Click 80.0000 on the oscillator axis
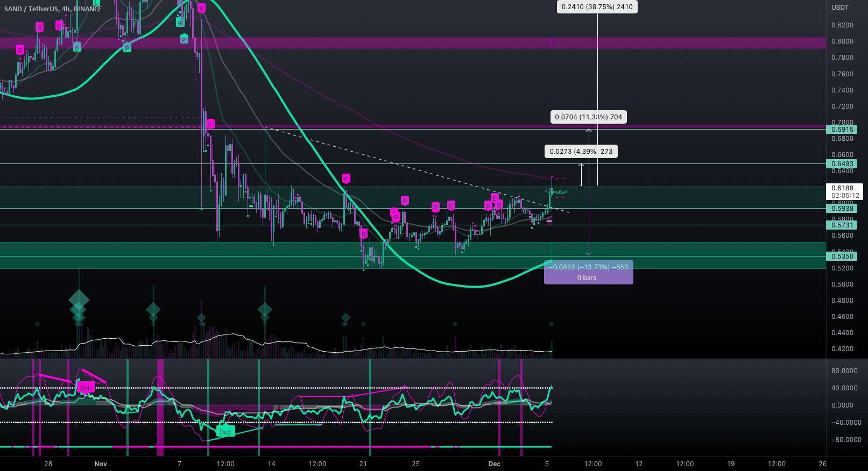868x471 pixels. pyautogui.click(x=844, y=371)
